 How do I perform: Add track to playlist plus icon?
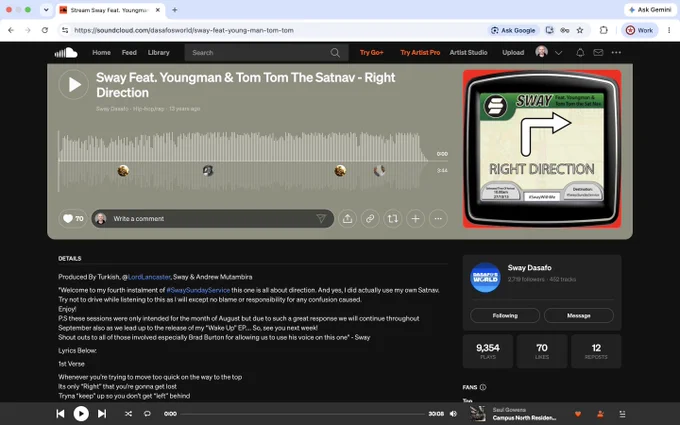point(415,219)
